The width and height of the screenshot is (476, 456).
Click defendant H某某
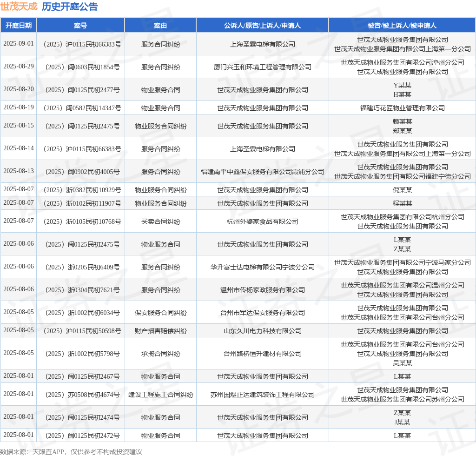(402, 94)
